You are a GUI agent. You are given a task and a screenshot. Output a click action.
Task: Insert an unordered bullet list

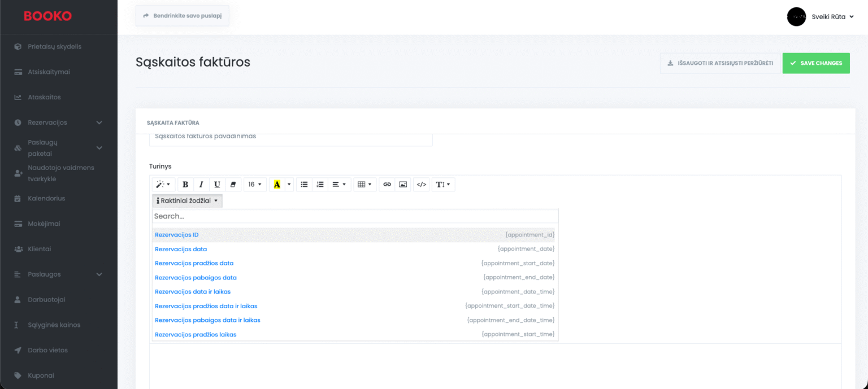click(x=304, y=185)
